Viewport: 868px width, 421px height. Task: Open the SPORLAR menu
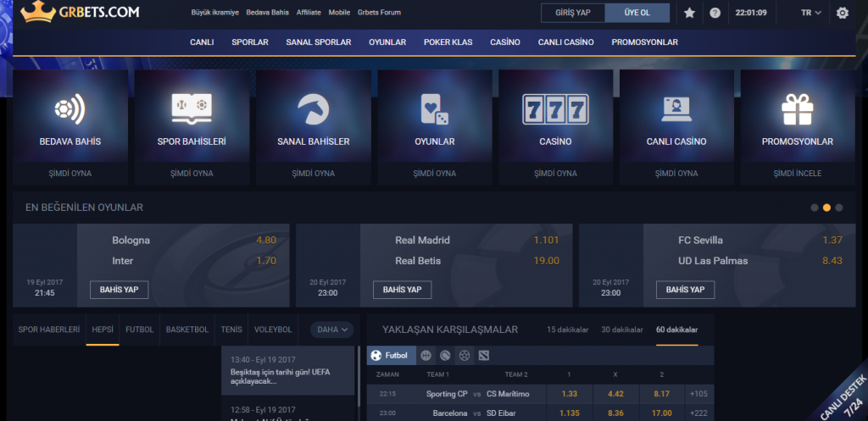(x=250, y=42)
